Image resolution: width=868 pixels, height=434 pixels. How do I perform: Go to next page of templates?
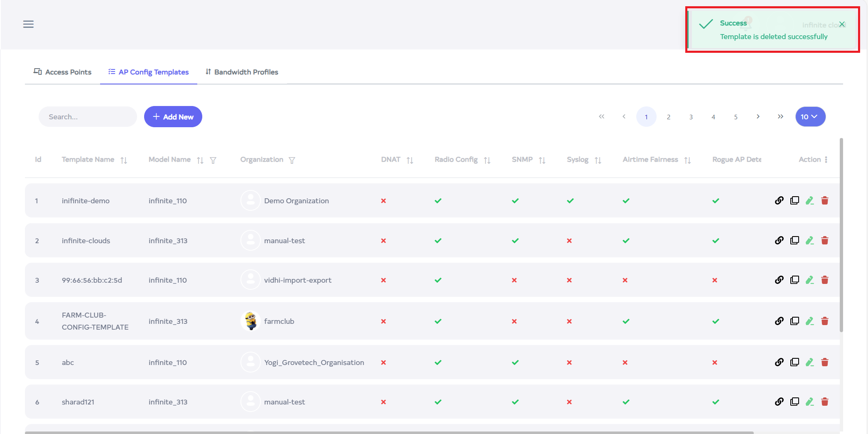tap(758, 117)
